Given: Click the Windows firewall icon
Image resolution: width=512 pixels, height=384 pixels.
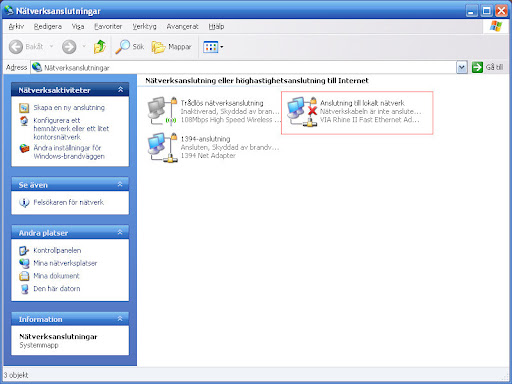Looking at the screenshot, I should (x=24, y=148).
